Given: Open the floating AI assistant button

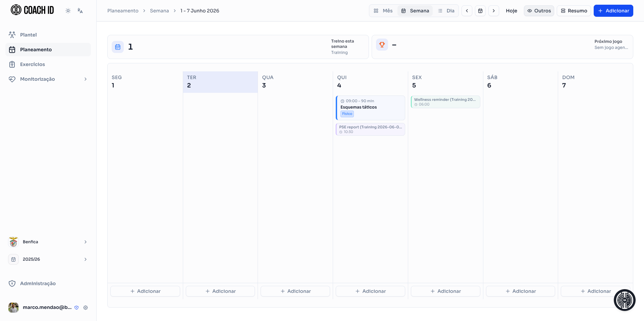Looking at the screenshot, I should pos(625,300).
